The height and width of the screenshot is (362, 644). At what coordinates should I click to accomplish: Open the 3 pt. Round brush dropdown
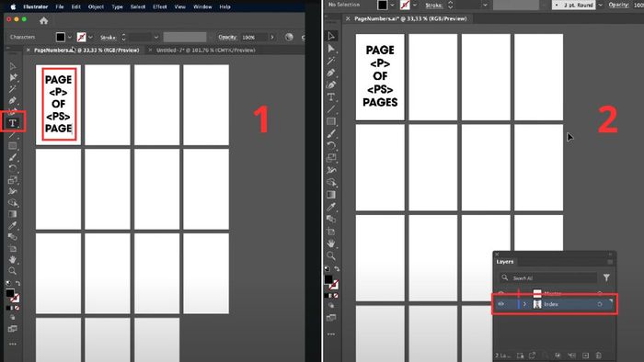pos(600,5)
